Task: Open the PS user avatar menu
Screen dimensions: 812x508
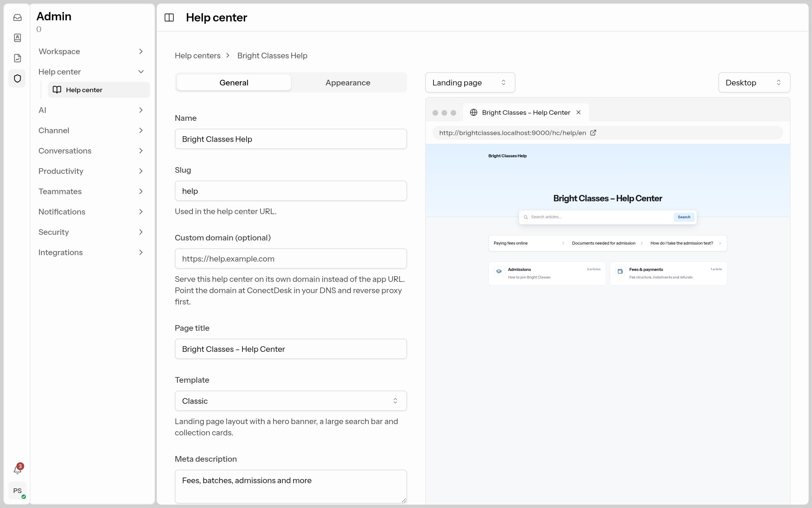Action: [17, 491]
